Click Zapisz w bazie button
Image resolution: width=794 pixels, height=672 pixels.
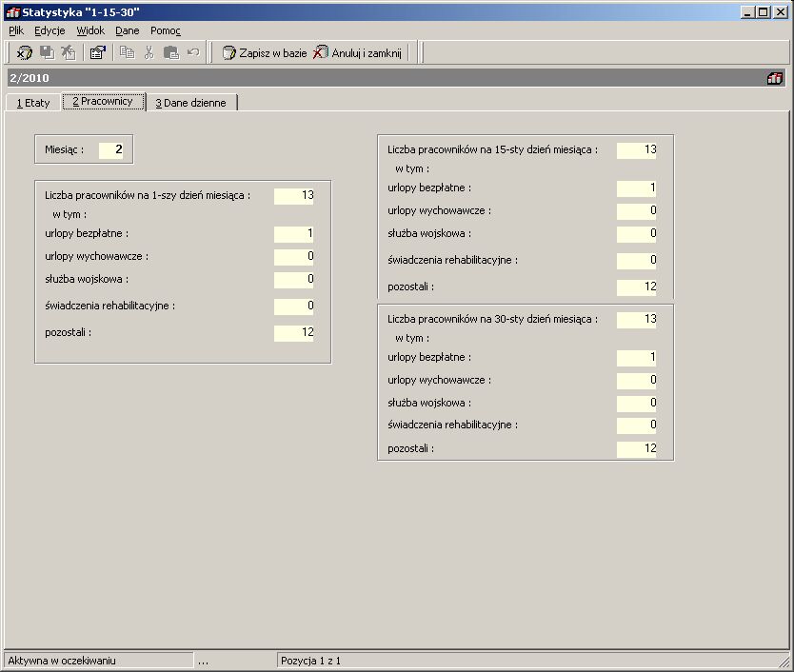pos(265,52)
